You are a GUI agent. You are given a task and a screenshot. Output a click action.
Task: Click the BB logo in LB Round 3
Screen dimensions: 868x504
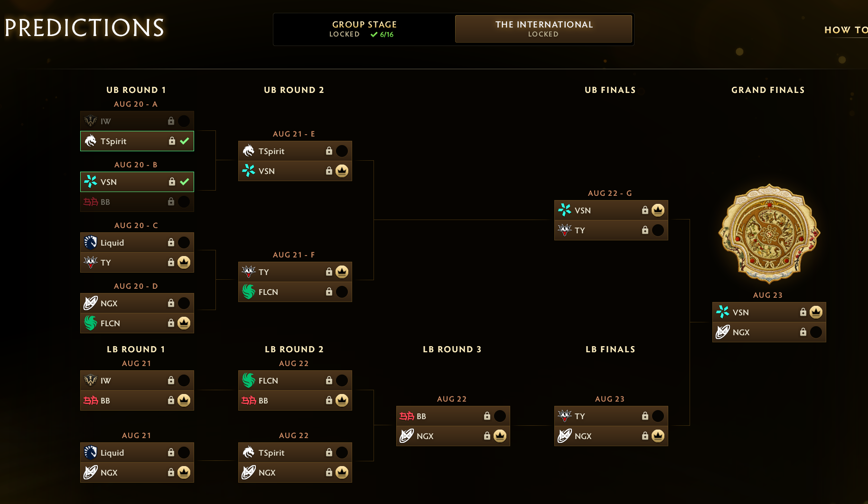[x=407, y=416]
